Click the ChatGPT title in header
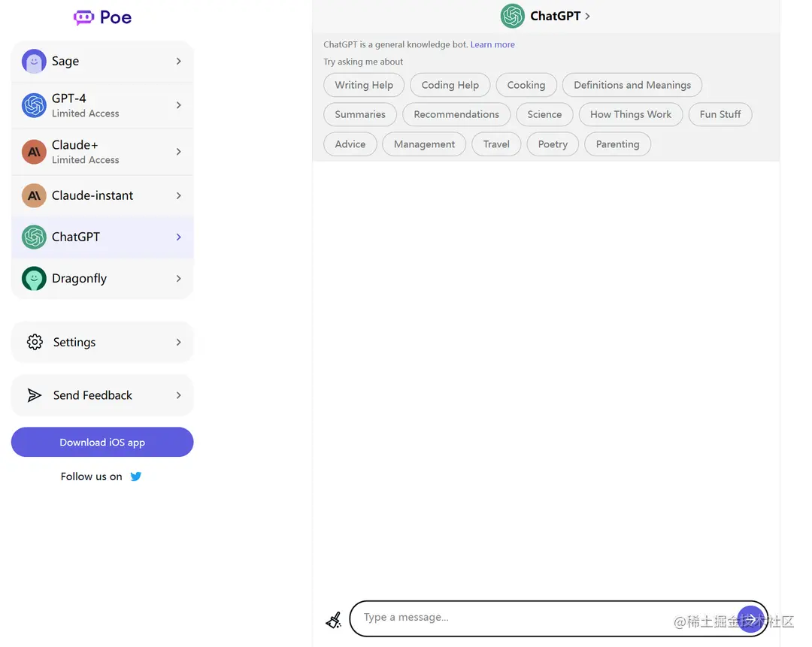 coord(555,16)
